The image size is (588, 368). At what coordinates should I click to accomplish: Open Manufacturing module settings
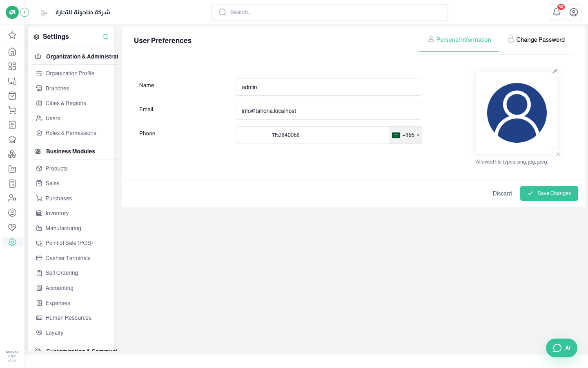63,228
